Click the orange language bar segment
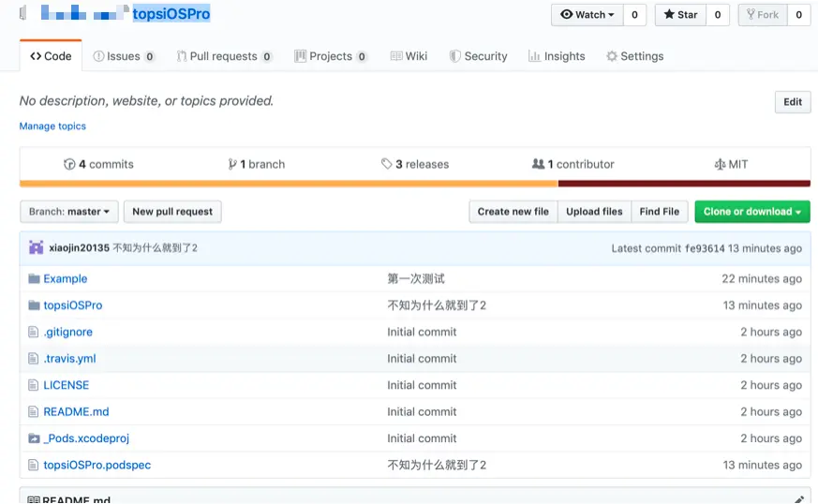The image size is (818, 504). pyautogui.click(x=289, y=184)
